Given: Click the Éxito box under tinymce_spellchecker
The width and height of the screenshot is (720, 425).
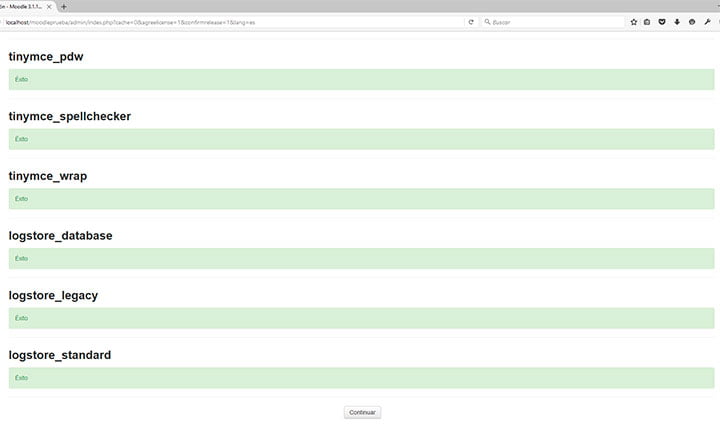Looking at the screenshot, I should pyautogui.click(x=360, y=139).
